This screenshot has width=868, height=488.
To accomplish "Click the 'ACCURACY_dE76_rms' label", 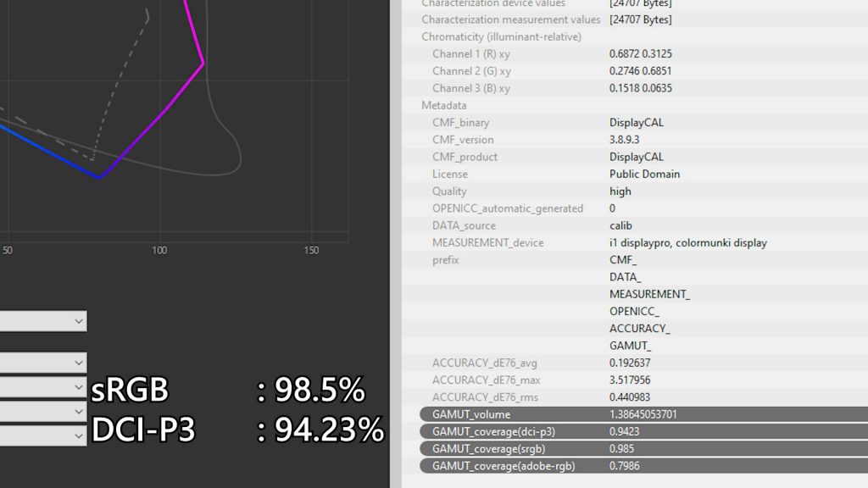I will point(485,396).
